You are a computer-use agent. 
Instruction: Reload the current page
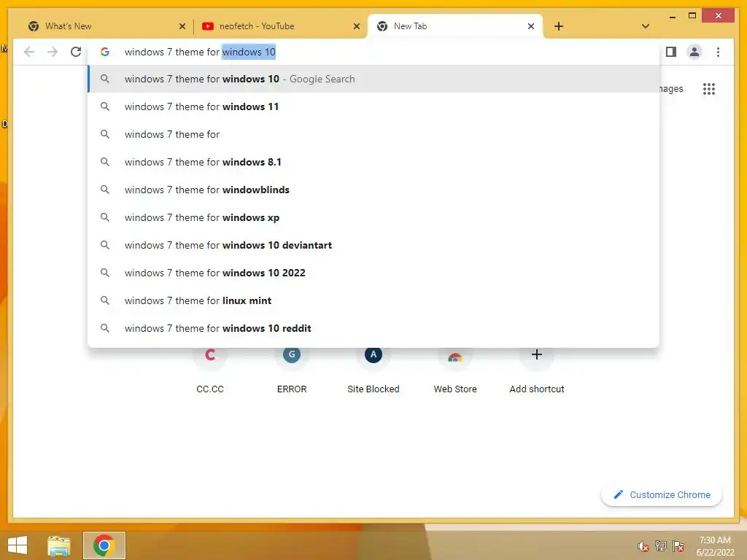[x=76, y=52]
